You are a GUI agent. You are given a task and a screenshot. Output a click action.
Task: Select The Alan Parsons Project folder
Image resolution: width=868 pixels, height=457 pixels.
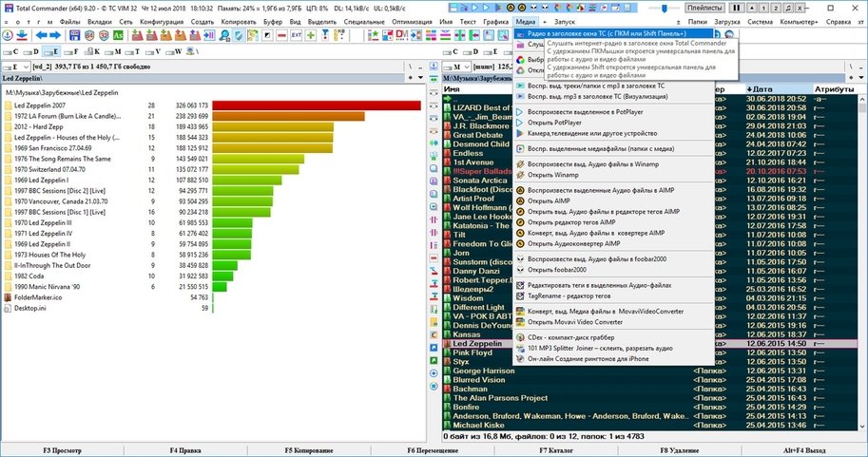[x=650, y=398]
